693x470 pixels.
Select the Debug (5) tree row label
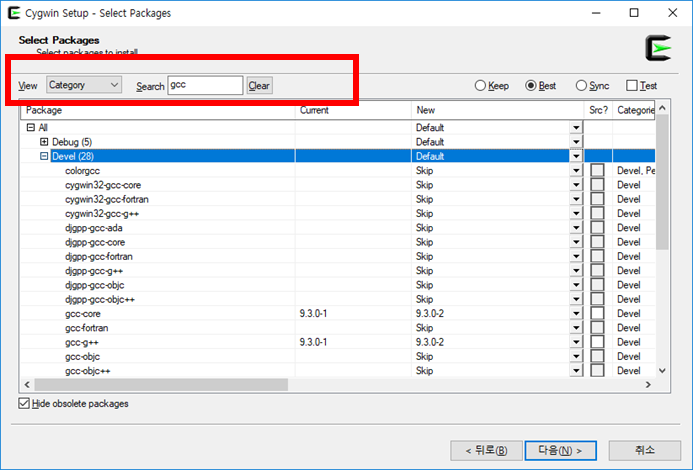72,142
